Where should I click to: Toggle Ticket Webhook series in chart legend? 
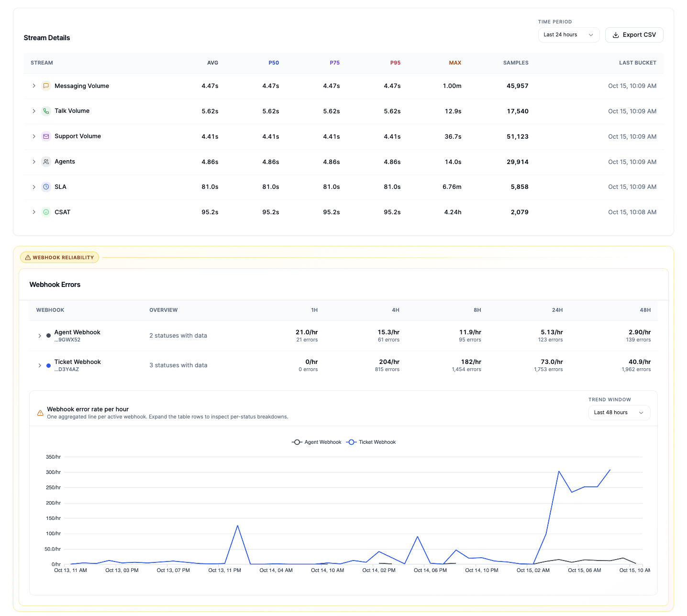pyautogui.click(x=371, y=442)
